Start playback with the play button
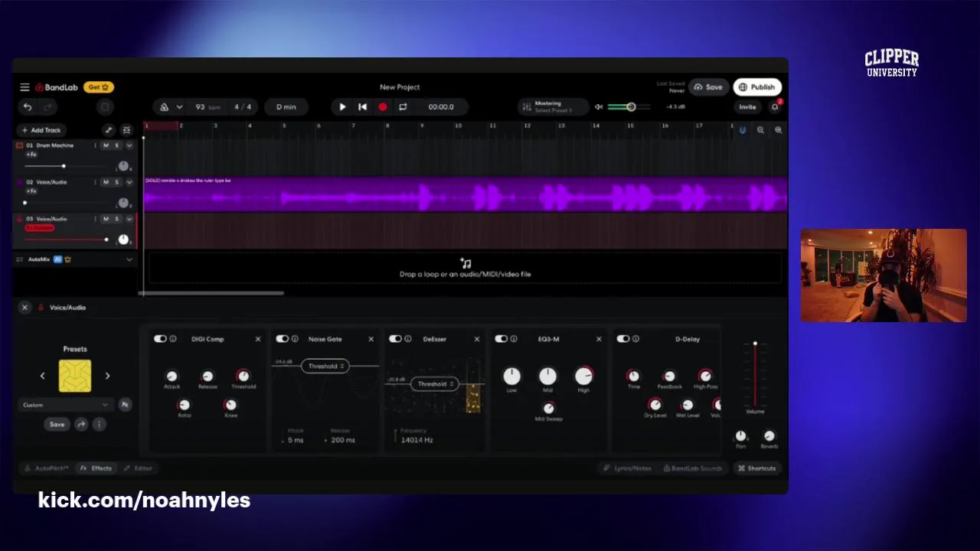The height and width of the screenshot is (551, 980). (342, 107)
